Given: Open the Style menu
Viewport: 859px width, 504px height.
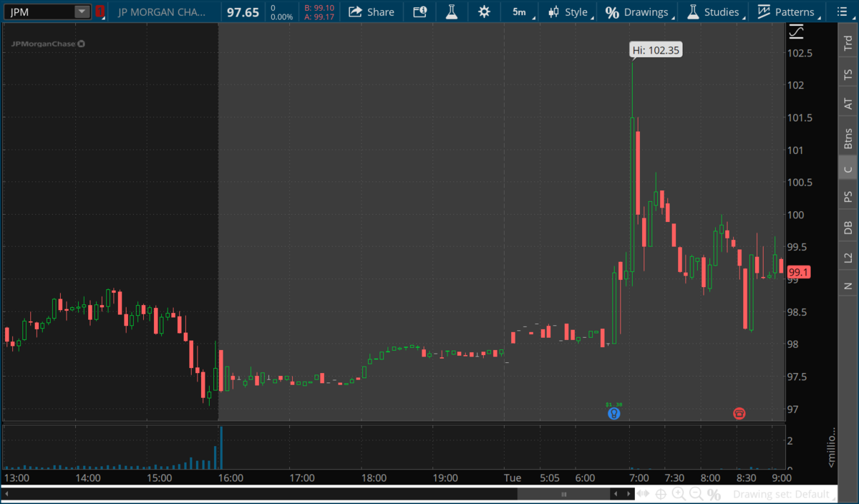Looking at the screenshot, I should pos(568,12).
